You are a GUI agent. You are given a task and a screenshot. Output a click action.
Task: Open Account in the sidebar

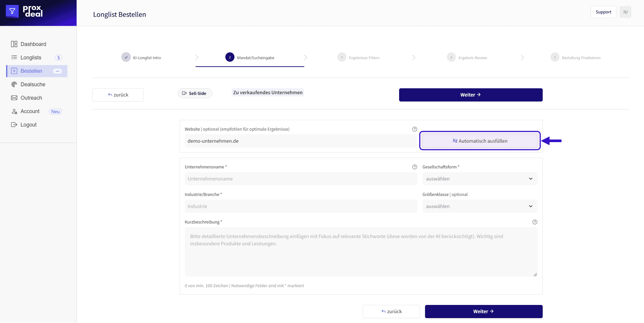pos(37,111)
